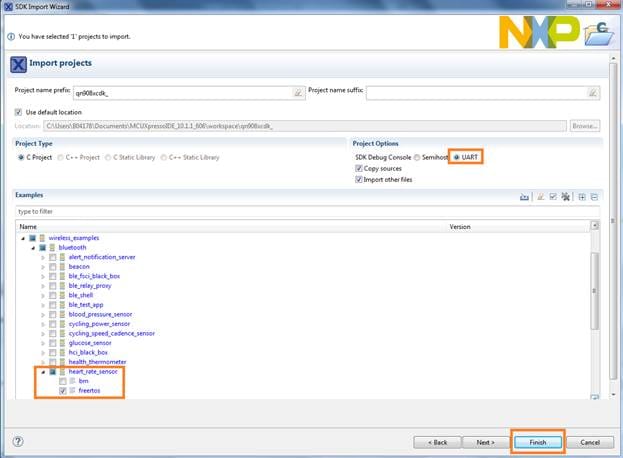Click the clear prefix icon in prefix field

pos(297,93)
